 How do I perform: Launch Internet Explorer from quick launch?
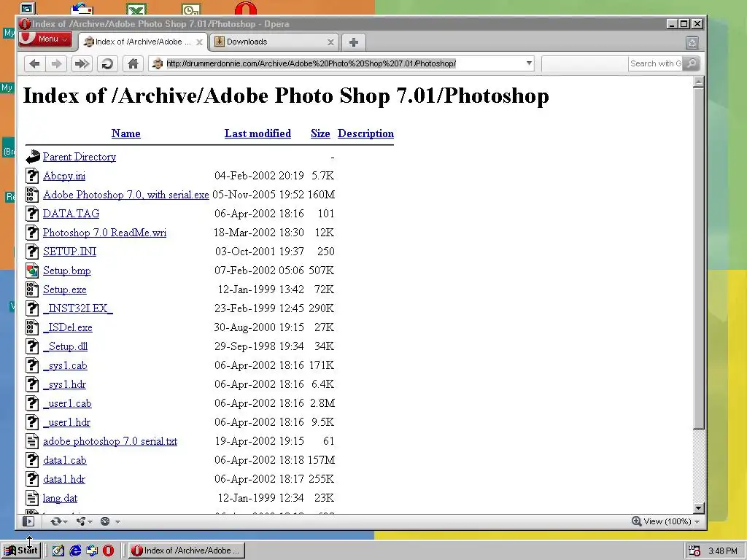pyautogui.click(x=75, y=551)
